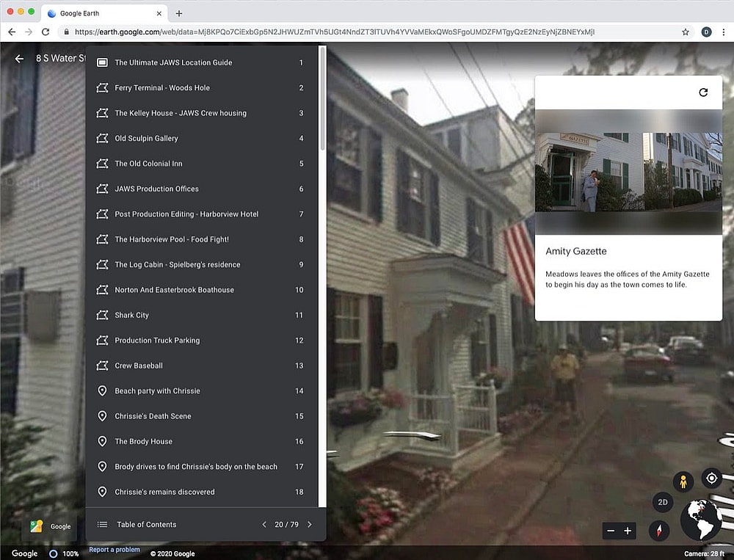Click the "Report a problem" link
Viewport: 734px width, 560px height.
click(x=114, y=550)
